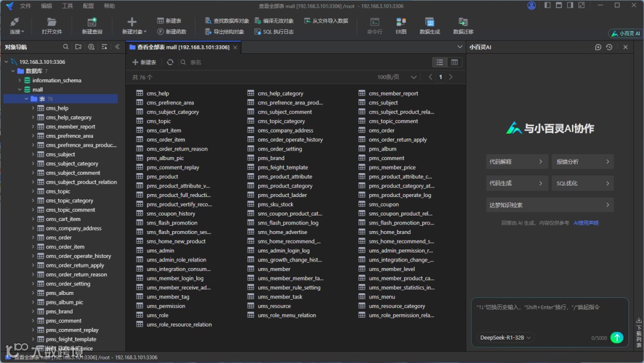Open the 连接 connection tool
Screen dimensions: 644x363
point(17,26)
